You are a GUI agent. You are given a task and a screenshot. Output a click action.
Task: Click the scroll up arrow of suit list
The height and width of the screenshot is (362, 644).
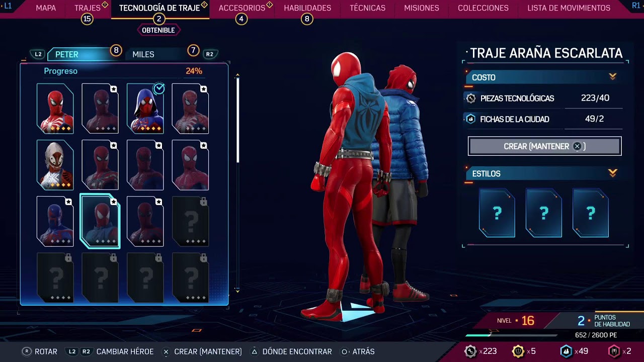237,75
